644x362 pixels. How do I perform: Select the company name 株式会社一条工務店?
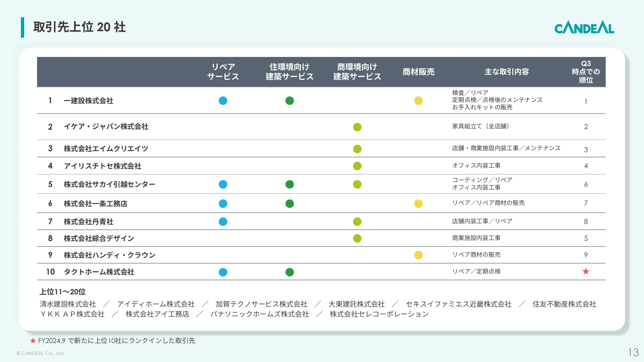96,204
